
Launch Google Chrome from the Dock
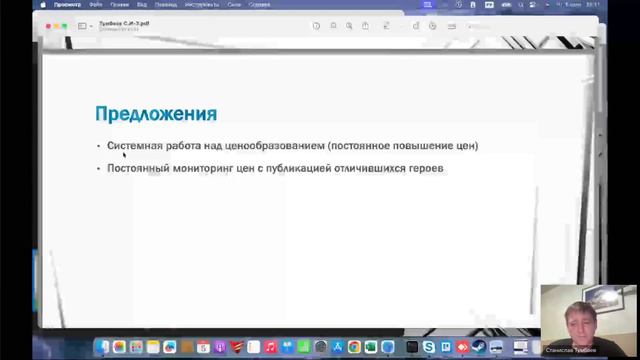coord(354,347)
